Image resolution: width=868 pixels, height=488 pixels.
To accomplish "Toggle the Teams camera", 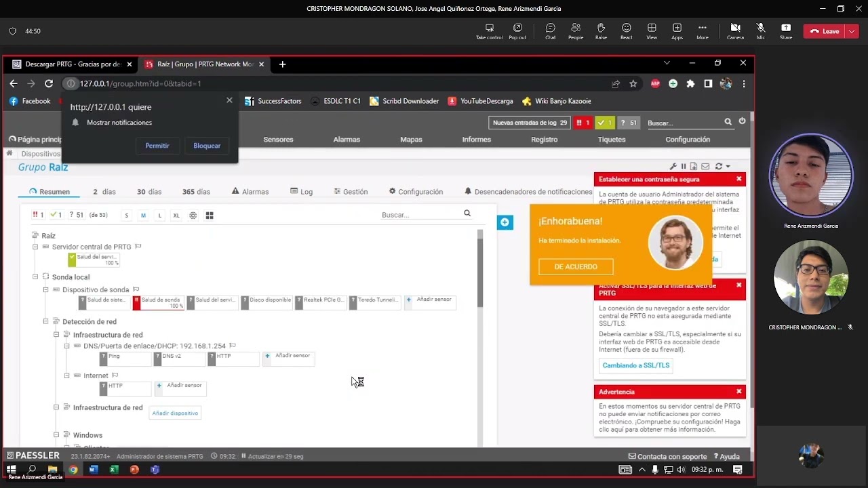I will (x=735, y=30).
